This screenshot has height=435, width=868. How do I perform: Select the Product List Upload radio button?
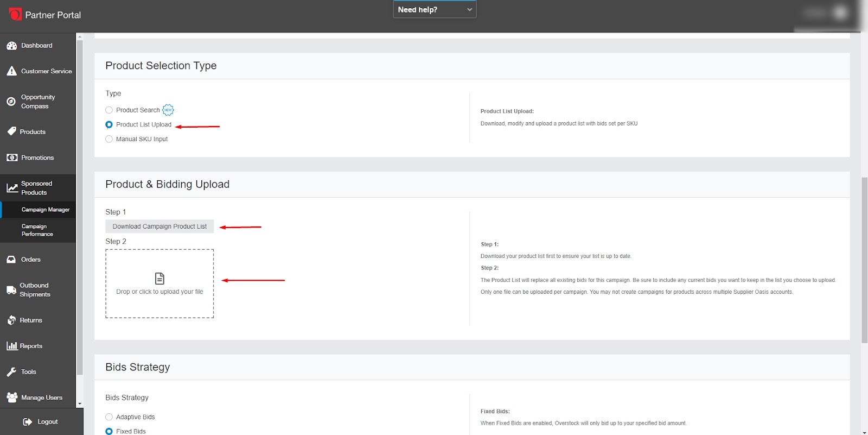click(109, 124)
